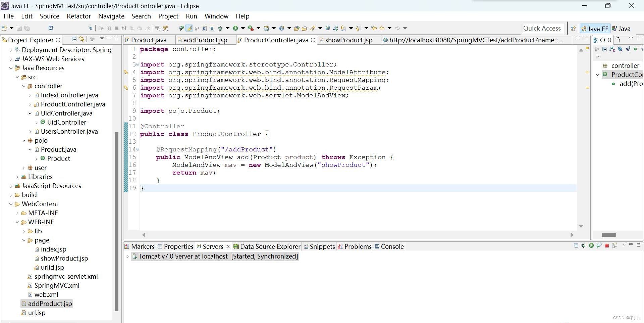Click red Stop the server icon
Viewport: 644px width, 323px height.
(x=607, y=246)
